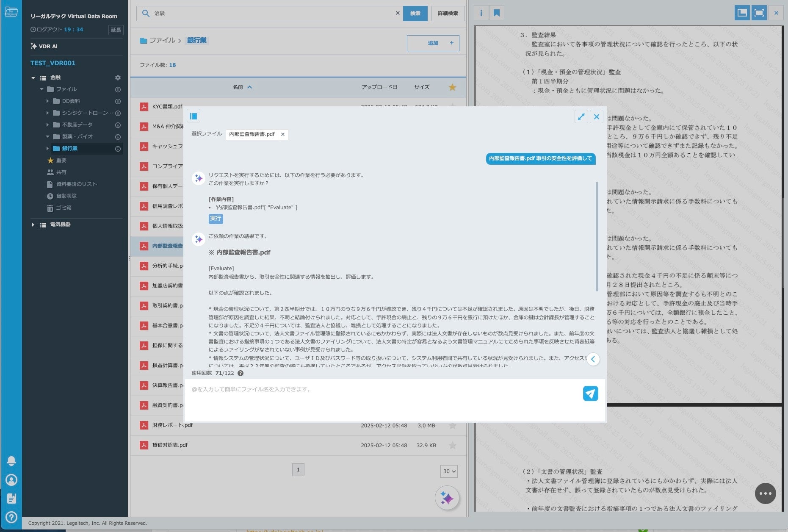Screen dimensions: 788x532
Task: Collapse the 金融 data room tree
Action: click(x=33, y=78)
